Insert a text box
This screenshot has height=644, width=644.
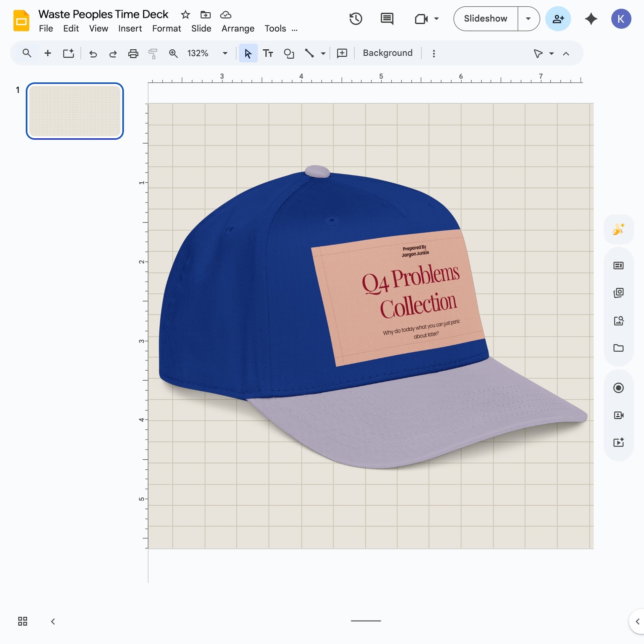(268, 53)
